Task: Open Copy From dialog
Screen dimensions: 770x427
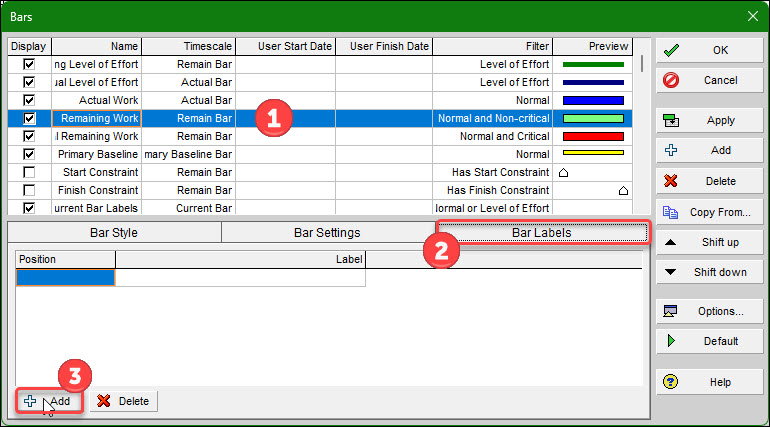Action: point(709,212)
